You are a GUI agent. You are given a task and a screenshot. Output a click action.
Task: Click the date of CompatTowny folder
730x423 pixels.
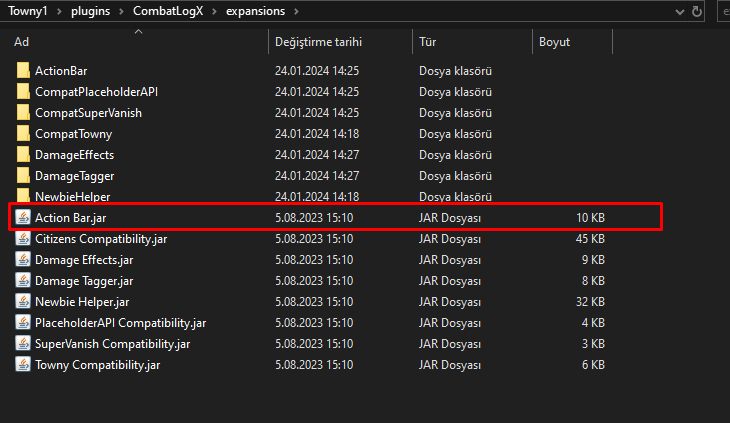(317, 134)
